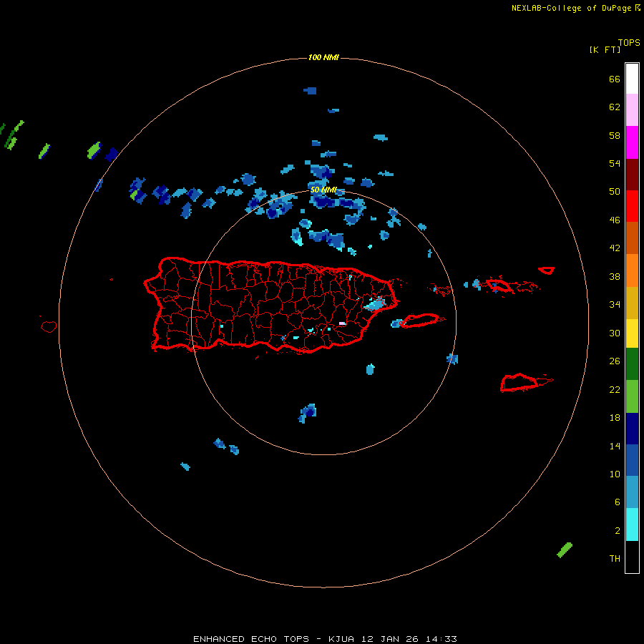Click the 2 legend value
644x644 pixels.
click(617, 531)
